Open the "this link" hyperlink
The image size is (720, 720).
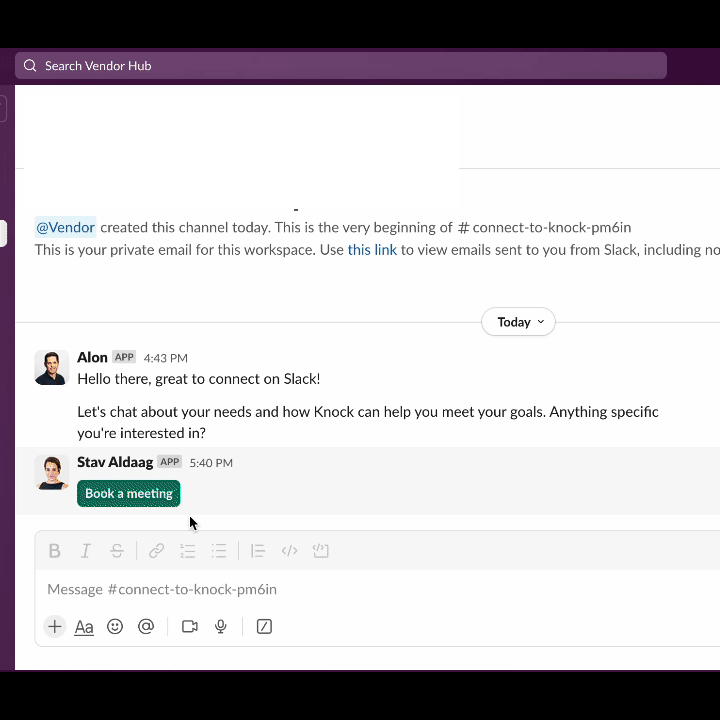pos(372,250)
